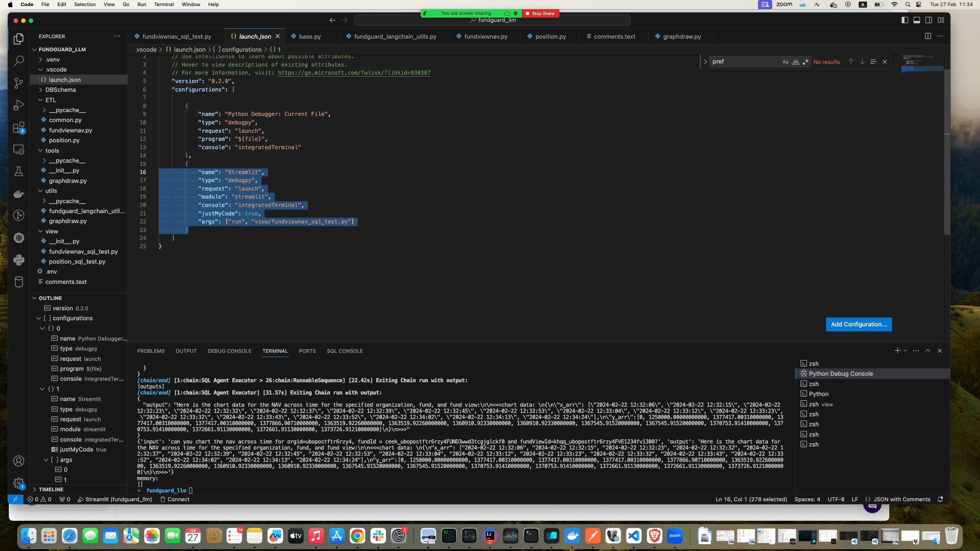Open the Python view in activity bar
Viewport: 980px width, 551px height.
19,260
